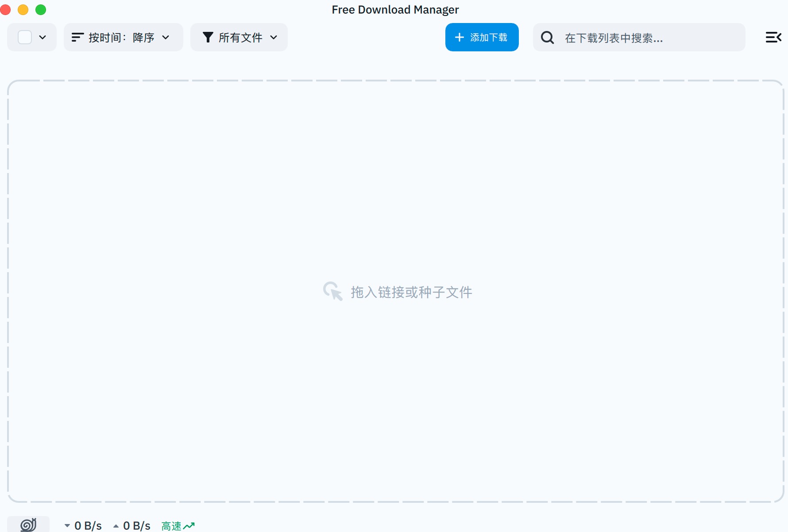The height and width of the screenshot is (532, 788).
Task: Click the 添加下载 button
Action: click(482, 37)
